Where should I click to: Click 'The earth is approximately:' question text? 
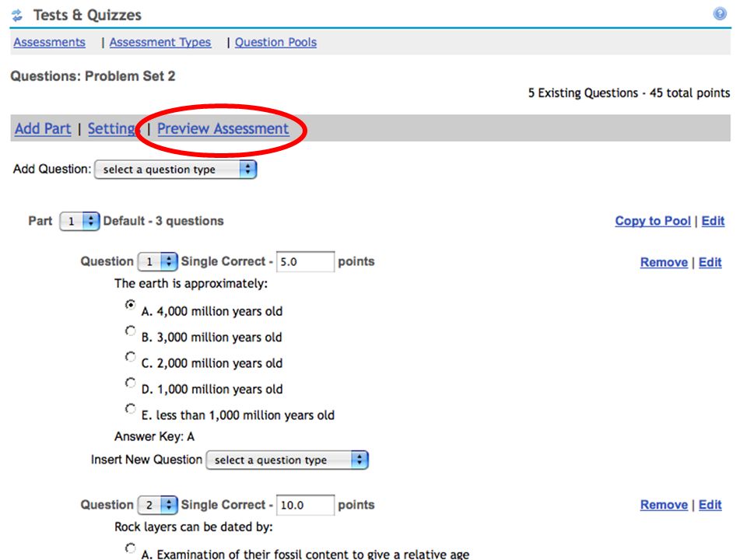[x=191, y=284]
